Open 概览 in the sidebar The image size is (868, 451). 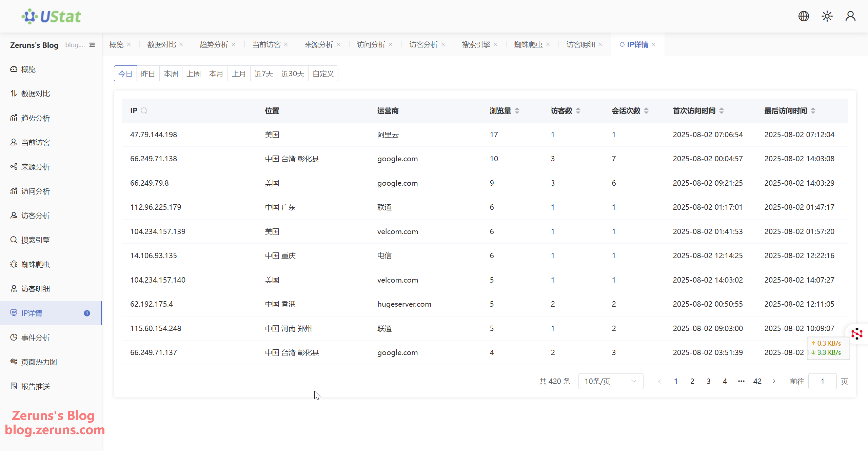(51, 69)
